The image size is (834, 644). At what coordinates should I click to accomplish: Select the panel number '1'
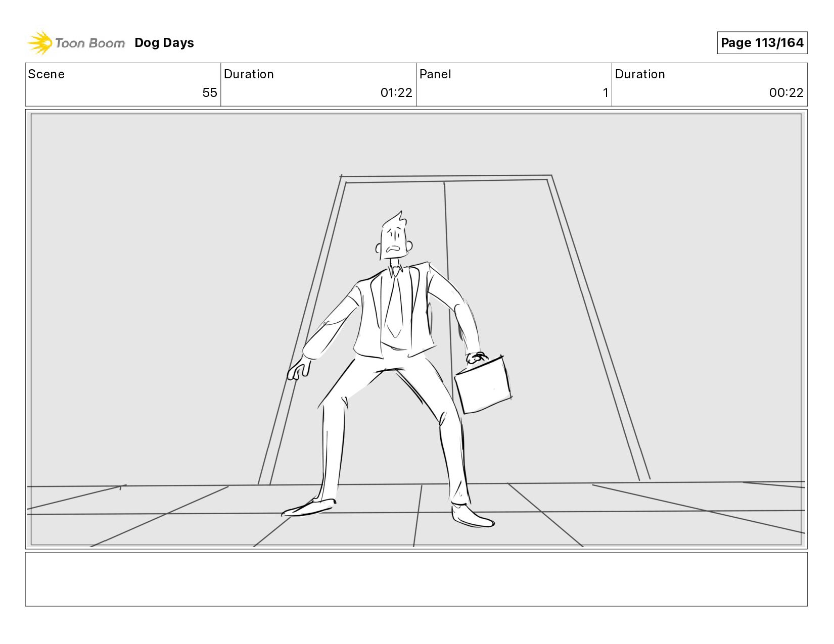606,93
